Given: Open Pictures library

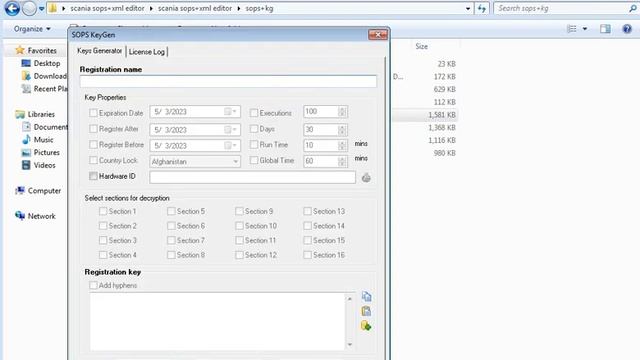Looking at the screenshot, I should pos(41,152).
